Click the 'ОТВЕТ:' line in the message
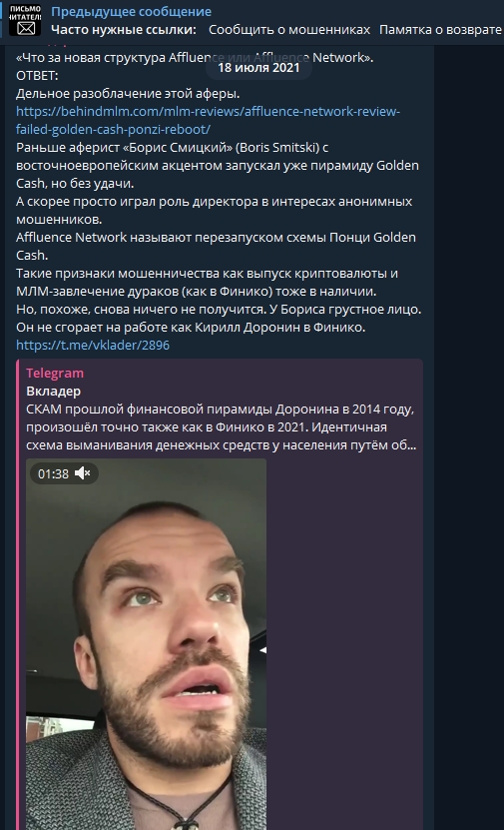The height and width of the screenshot is (830, 504). pos(37,76)
